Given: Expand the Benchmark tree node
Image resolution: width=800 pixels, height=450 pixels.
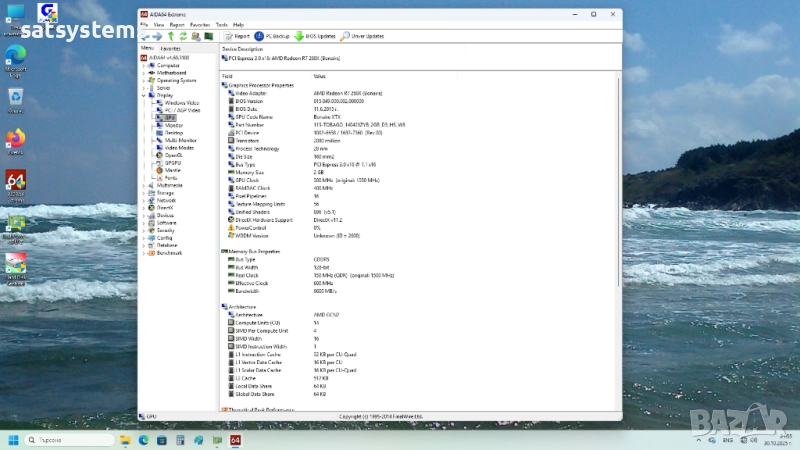Looking at the screenshot, I should (144, 253).
